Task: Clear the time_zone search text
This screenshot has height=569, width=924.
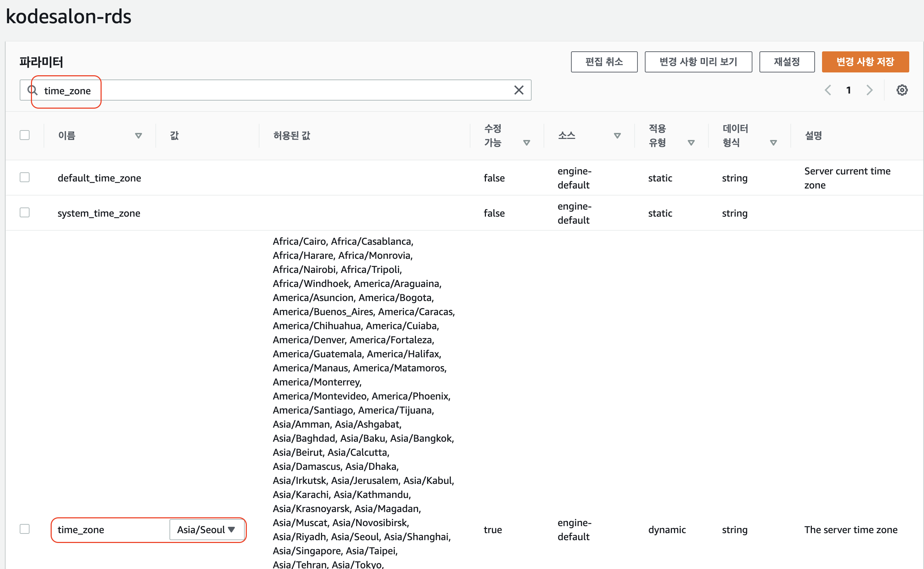Action: [x=519, y=90]
